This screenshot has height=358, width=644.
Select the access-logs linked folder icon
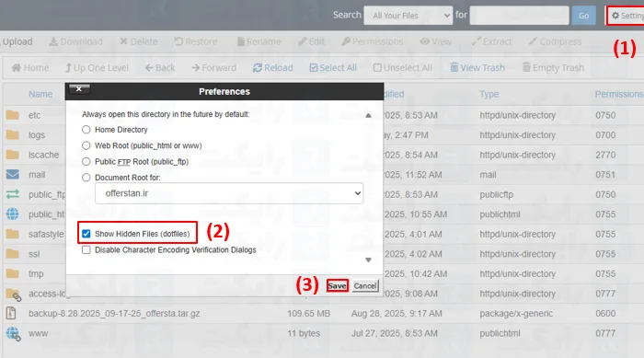point(13,294)
